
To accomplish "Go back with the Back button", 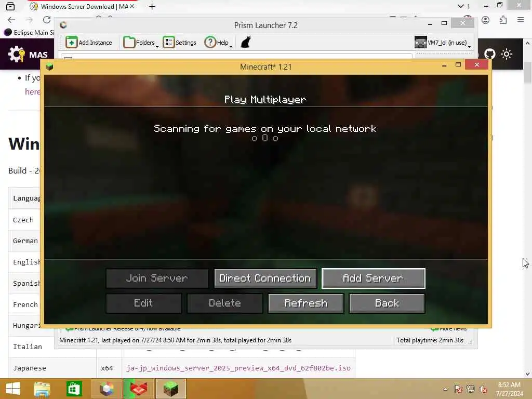I will (387, 303).
